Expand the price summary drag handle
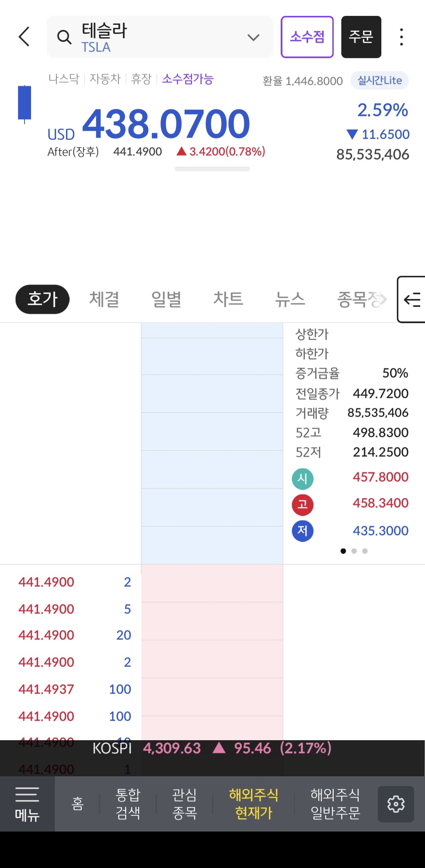The height and width of the screenshot is (868, 425). tap(212, 169)
